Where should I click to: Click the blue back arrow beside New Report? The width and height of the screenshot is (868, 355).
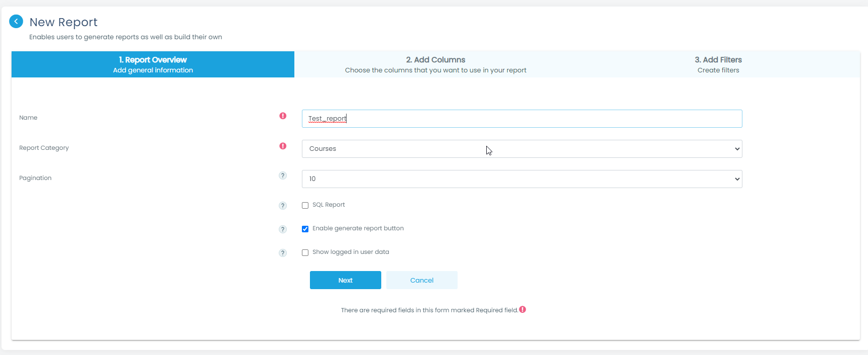pyautogui.click(x=16, y=21)
